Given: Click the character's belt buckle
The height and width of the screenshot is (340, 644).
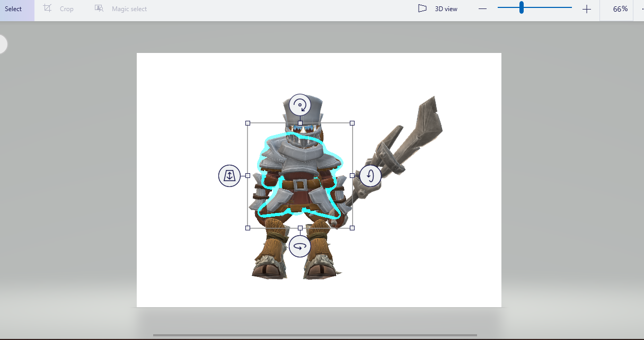Looking at the screenshot, I should (300, 185).
